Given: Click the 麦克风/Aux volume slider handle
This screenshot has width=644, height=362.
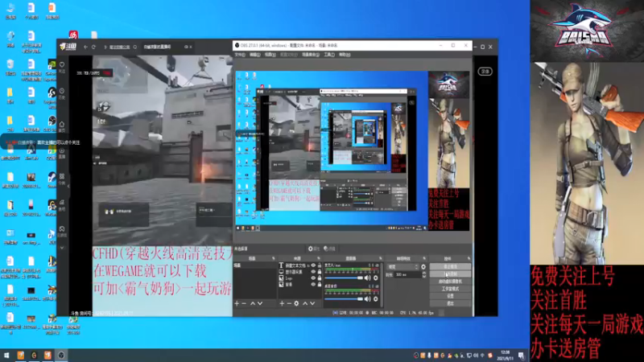Looking at the screenshot, I should [x=360, y=278].
